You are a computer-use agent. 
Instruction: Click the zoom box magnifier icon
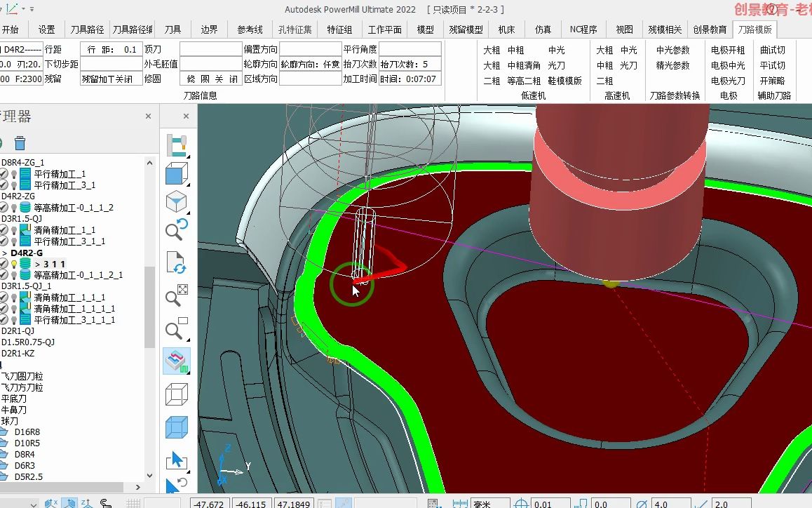[x=177, y=328]
